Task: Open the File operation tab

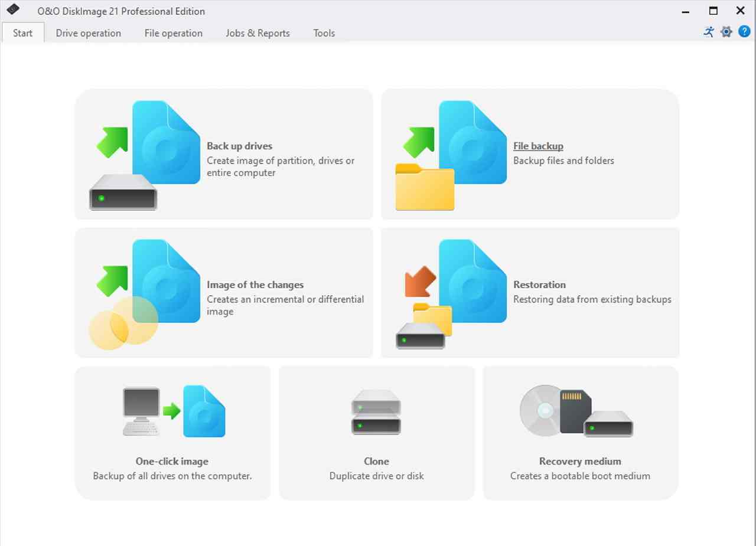Action: point(173,33)
